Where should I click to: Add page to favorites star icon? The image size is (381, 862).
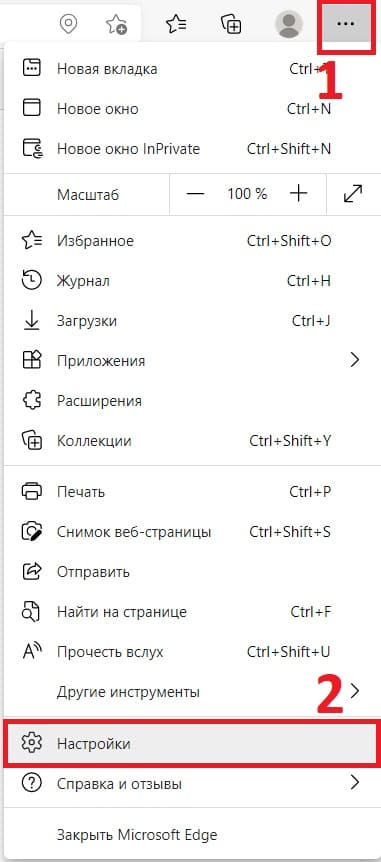116,24
